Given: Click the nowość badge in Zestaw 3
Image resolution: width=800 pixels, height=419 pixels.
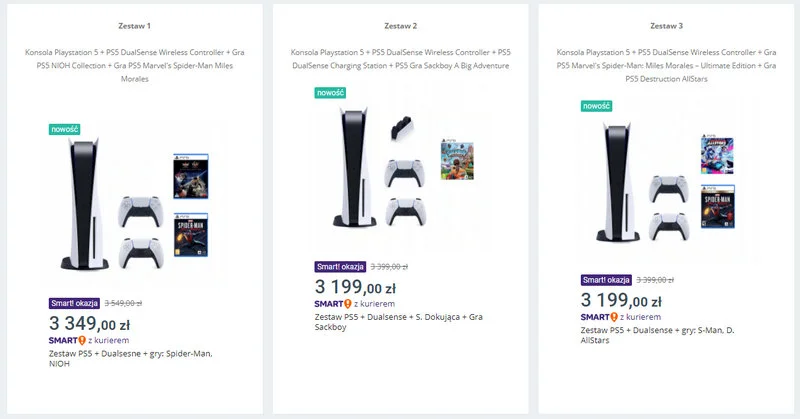Looking at the screenshot, I should 597,105.
